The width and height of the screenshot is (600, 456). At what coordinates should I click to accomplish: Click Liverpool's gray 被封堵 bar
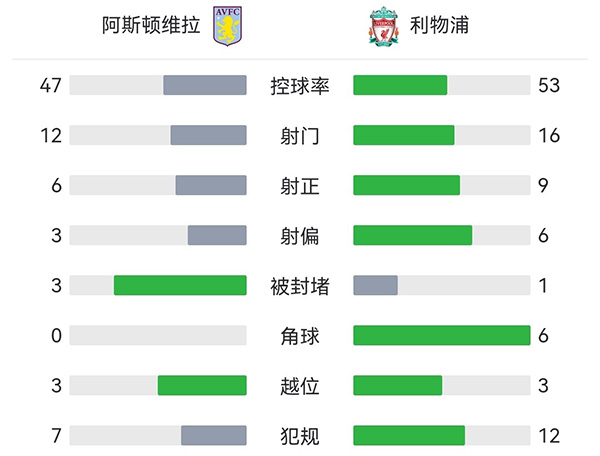click(375, 286)
